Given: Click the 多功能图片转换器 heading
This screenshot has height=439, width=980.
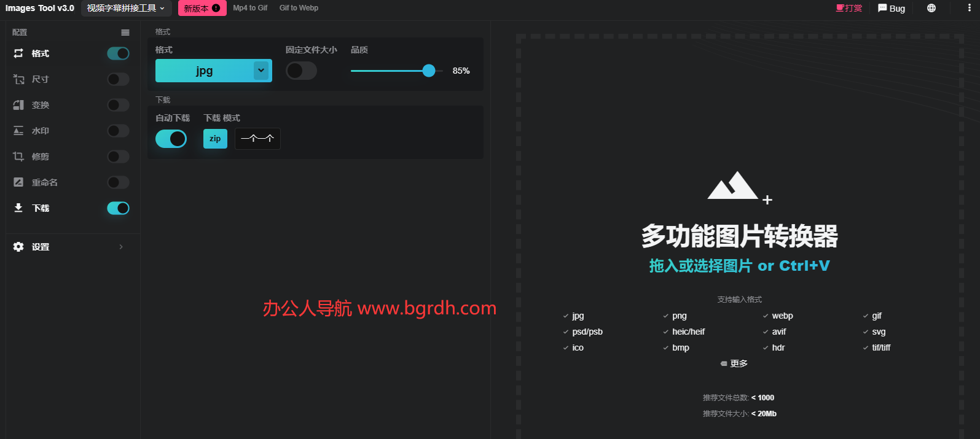Looking at the screenshot, I should pyautogui.click(x=740, y=236).
